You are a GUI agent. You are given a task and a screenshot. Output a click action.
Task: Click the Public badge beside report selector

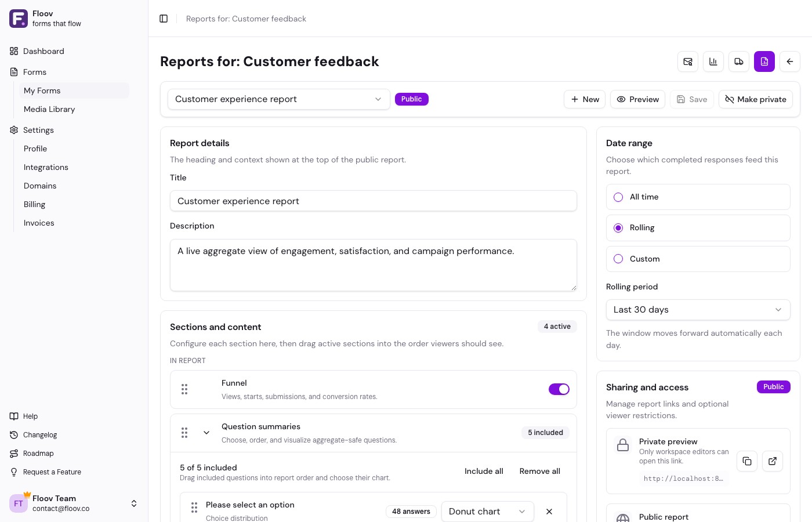coord(412,99)
